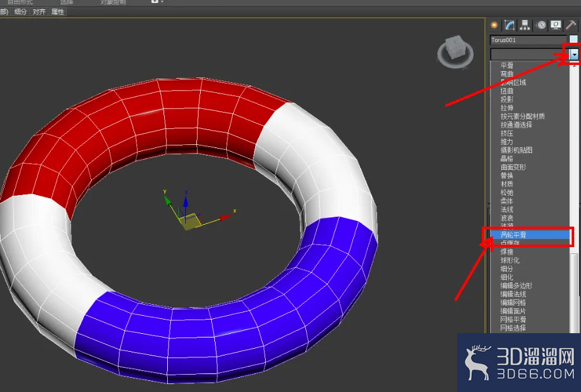
Task: Click the empty modifier list combo box
Action: click(x=530, y=54)
